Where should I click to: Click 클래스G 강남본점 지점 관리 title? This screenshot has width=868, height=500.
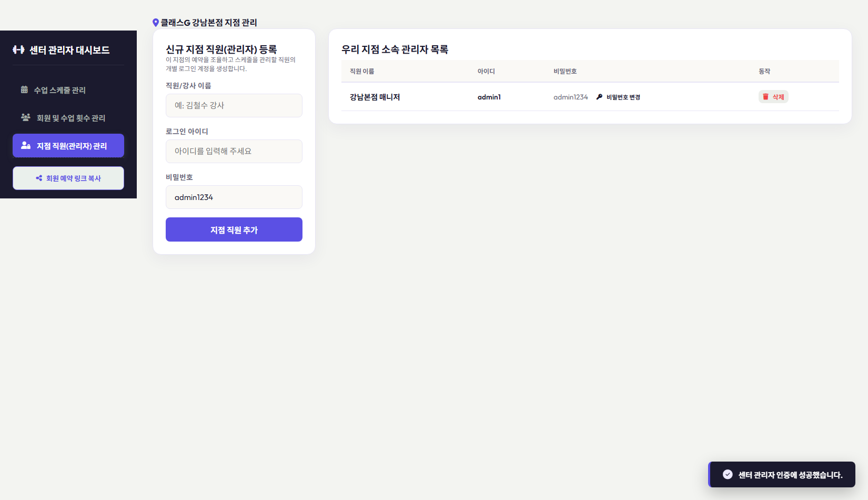(209, 23)
